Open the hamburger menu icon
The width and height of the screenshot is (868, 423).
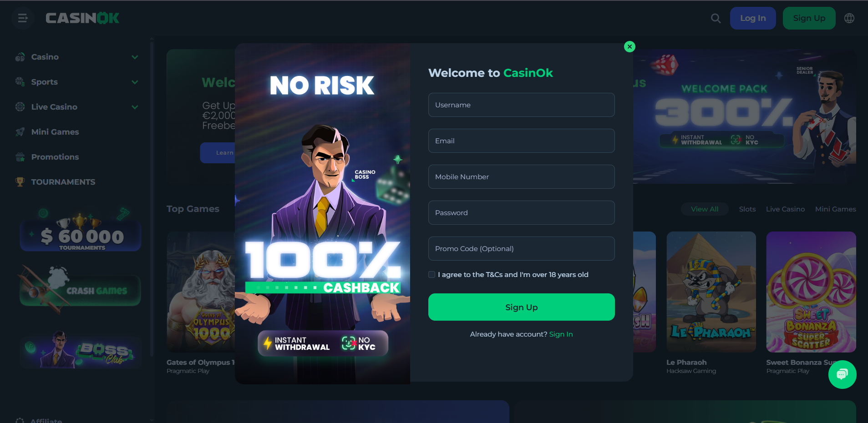pos(23,18)
